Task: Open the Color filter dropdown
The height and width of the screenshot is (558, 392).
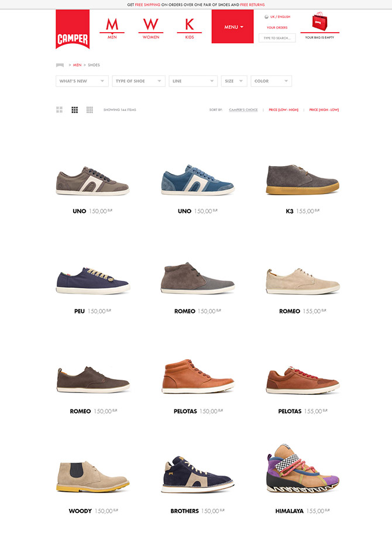Action: 271,81
